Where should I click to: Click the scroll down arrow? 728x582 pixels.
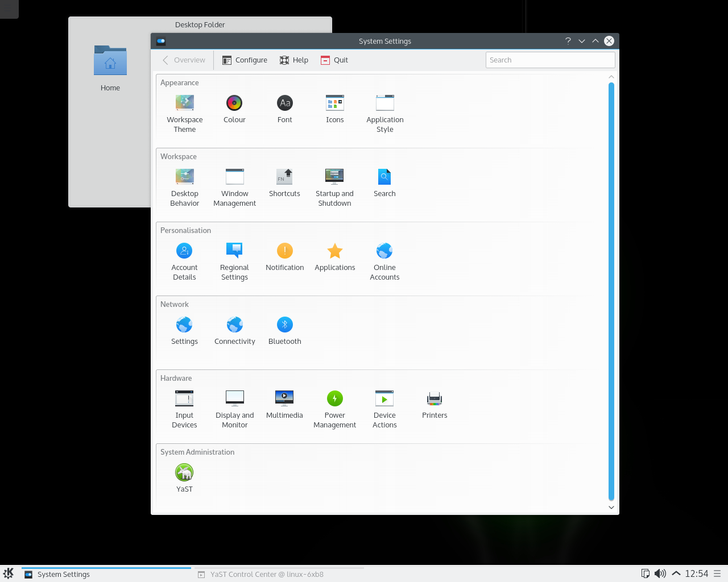(611, 508)
